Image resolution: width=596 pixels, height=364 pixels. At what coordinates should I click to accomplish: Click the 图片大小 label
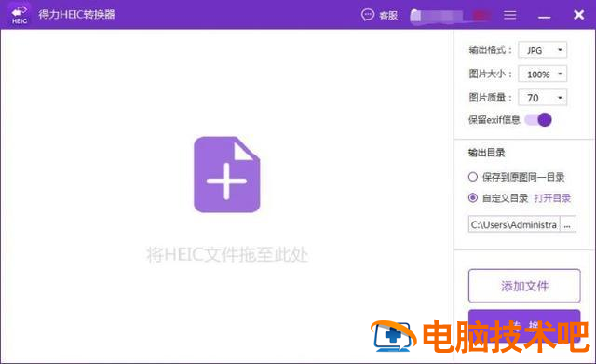491,74
